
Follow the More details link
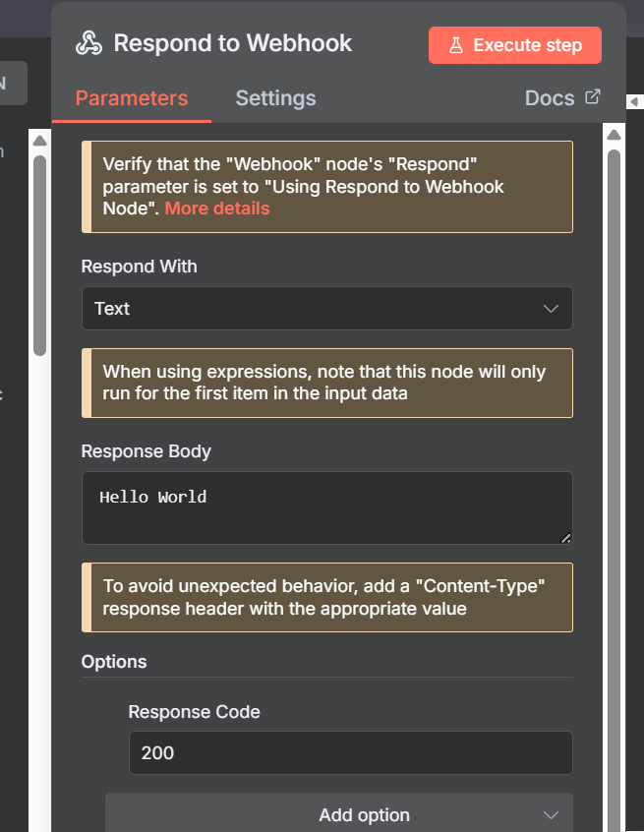click(x=217, y=208)
